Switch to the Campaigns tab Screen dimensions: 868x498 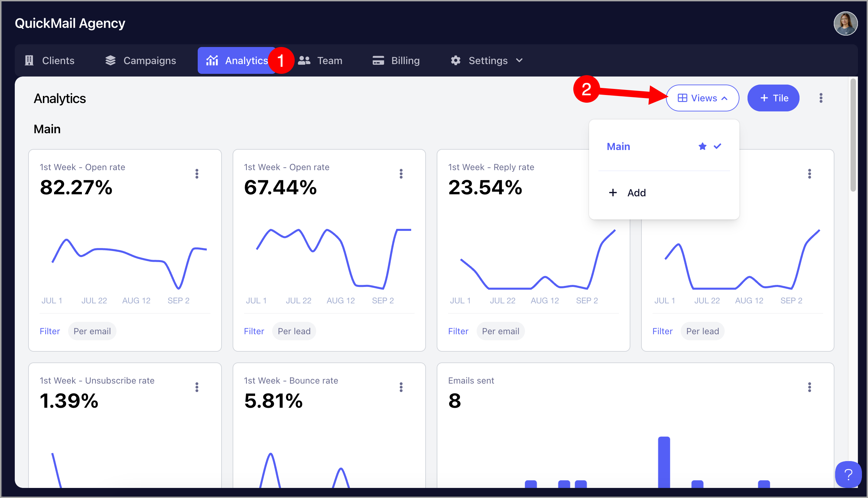(141, 60)
